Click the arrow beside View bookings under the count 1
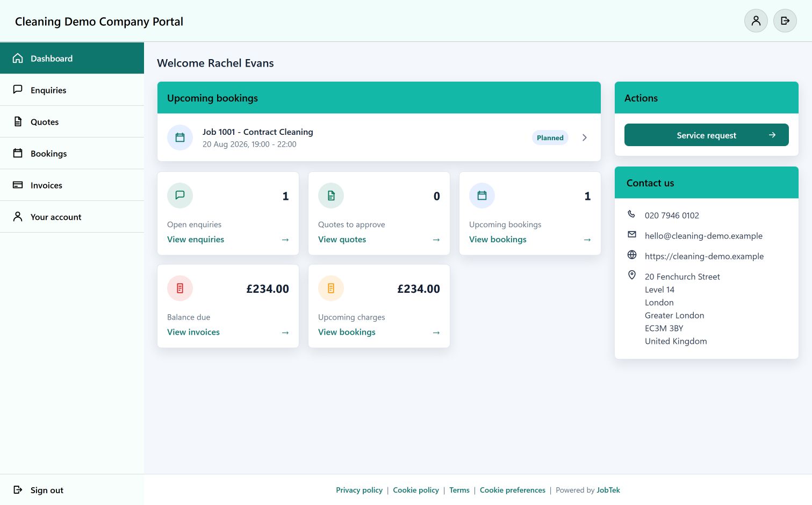 coord(587,240)
